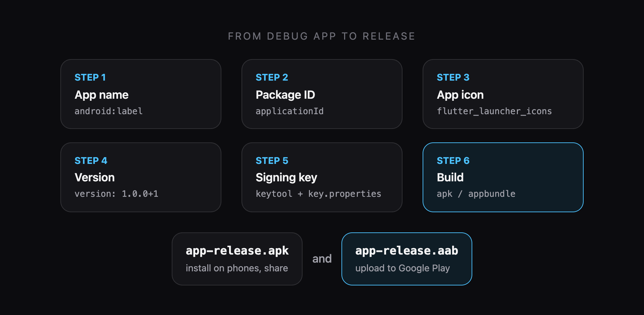Choose the Step 3 App icon card
This screenshot has height=315, width=644.
[x=503, y=94]
